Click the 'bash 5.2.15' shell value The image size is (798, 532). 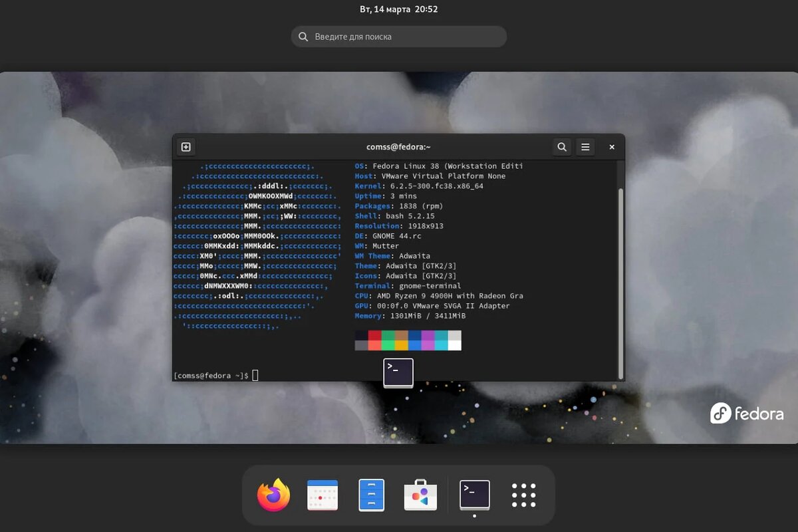click(410, 216)
